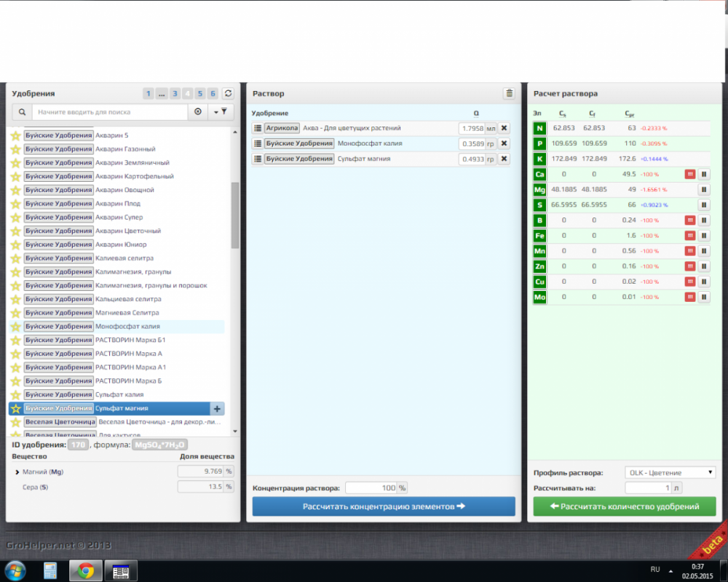Go to fertilizer list page 6
Image resolution: width=728 pixels, height=582 pixels.
[x=213, y=93]
